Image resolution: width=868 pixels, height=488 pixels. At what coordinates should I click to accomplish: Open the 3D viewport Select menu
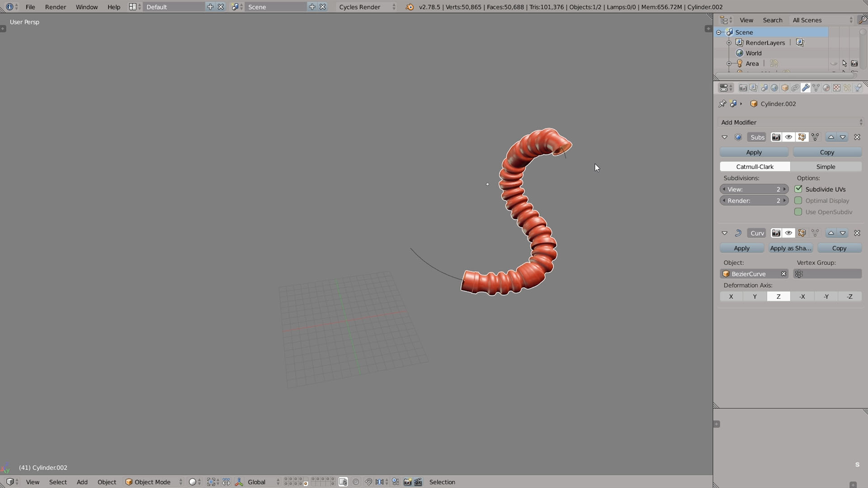pos(58,482)
